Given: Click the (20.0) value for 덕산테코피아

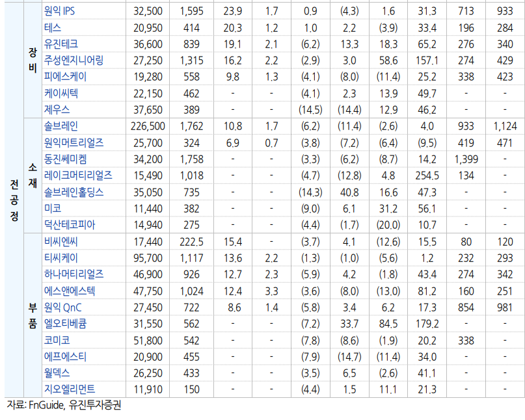Looking at the screenshot, I should (x=388, y=225).
